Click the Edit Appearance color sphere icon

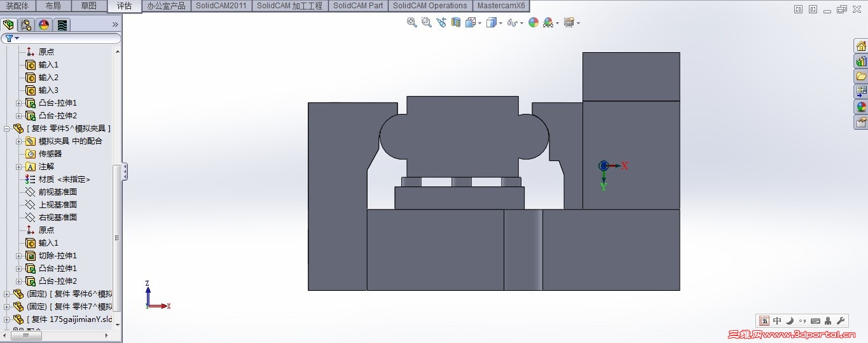534,22
